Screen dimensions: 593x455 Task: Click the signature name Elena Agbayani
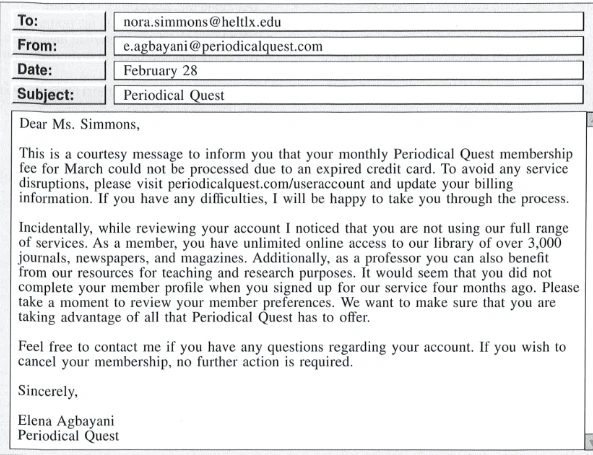[x=66, y=421]
